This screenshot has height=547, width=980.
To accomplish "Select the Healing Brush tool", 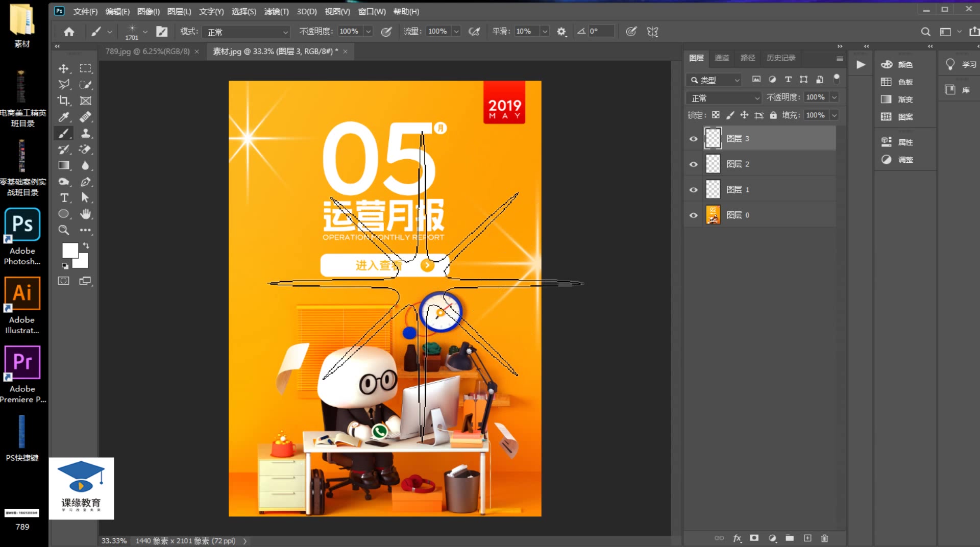I will point(85,117).
